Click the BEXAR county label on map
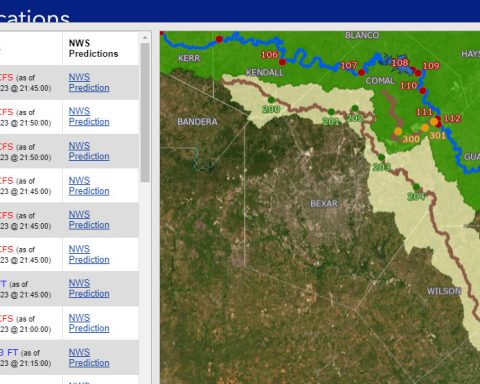Screen dimensions: 480x384 pyautogui.click(x=324, y=203)
